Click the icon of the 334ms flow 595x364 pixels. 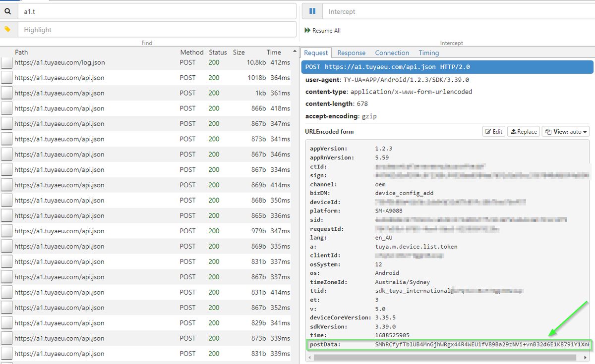(x=6, y=170)
